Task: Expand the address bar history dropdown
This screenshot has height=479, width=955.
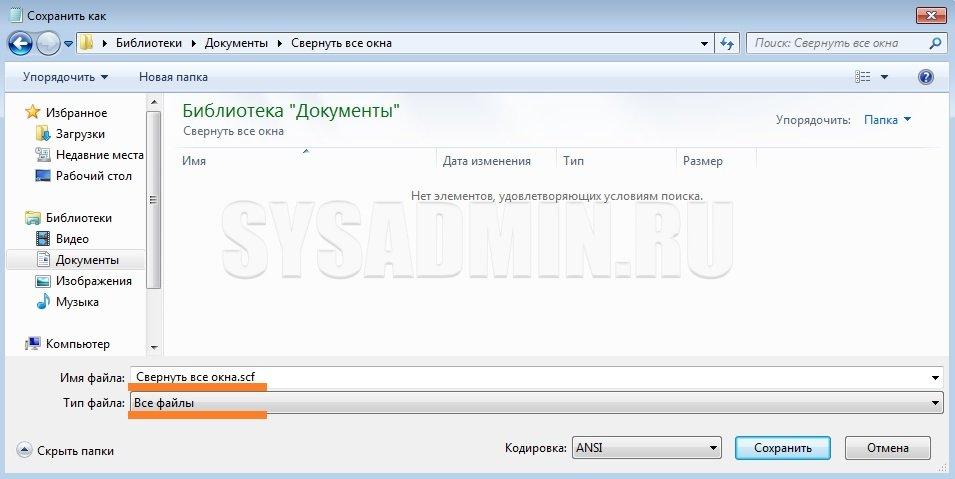Action: 705,43
